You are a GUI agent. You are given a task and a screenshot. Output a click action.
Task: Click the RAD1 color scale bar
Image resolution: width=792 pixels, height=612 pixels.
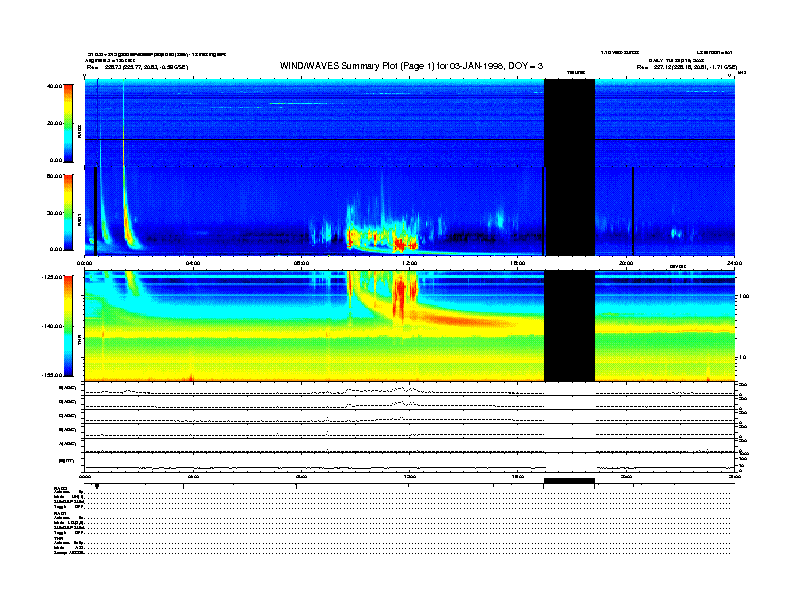(68, 212)
